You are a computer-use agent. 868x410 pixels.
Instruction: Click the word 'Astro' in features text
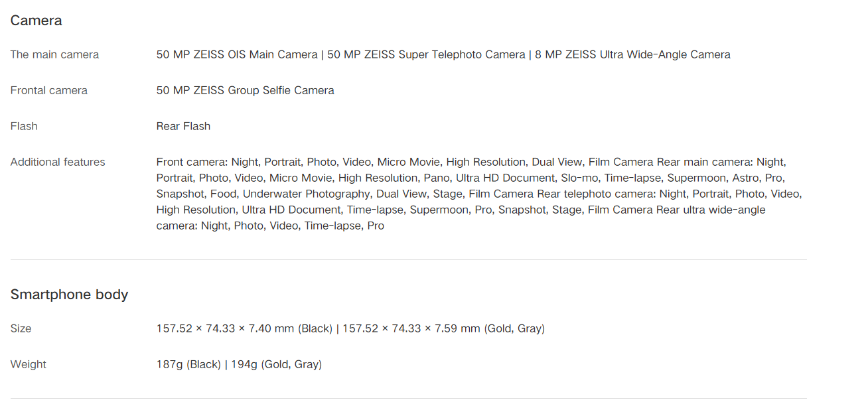point(745,178)
